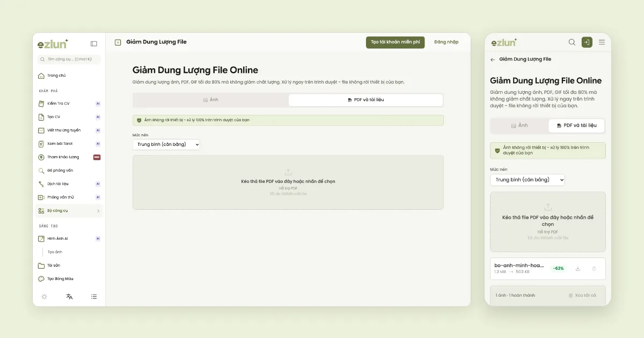644x338 pixels.
Task: Open the Mức nén dropdown in desktop view
Action: 166,144
